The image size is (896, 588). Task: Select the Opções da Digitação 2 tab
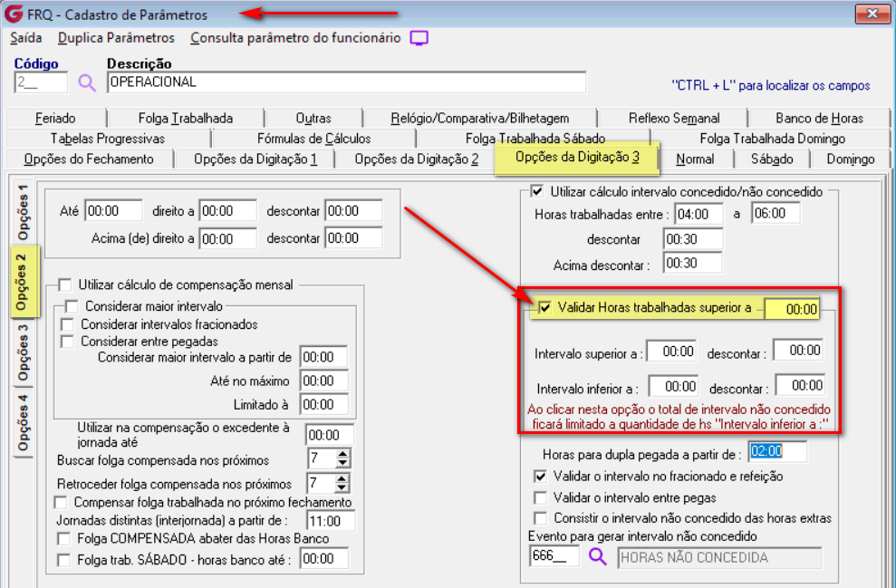[x=416, y=159]
